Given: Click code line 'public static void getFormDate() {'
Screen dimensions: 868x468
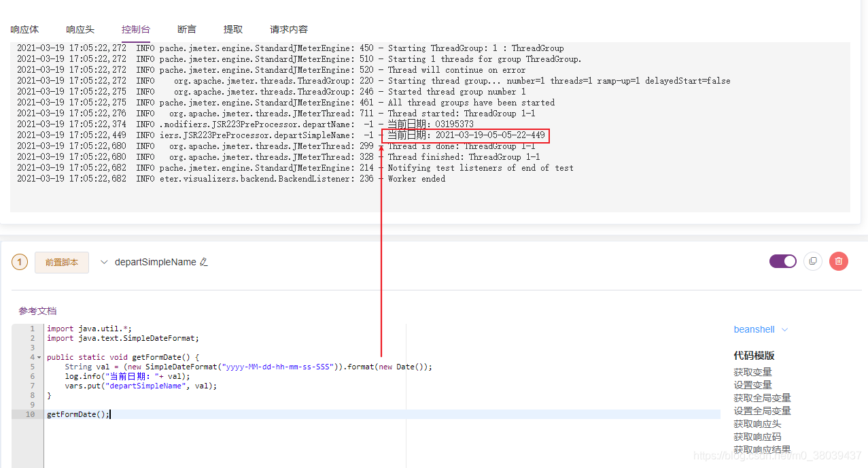Looking at the screenshot, I should (123, 357).
